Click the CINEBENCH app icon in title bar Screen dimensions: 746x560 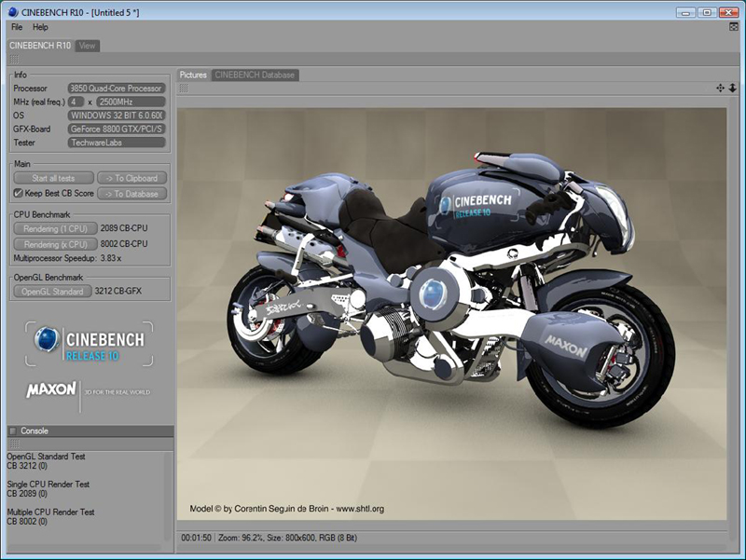13,12
